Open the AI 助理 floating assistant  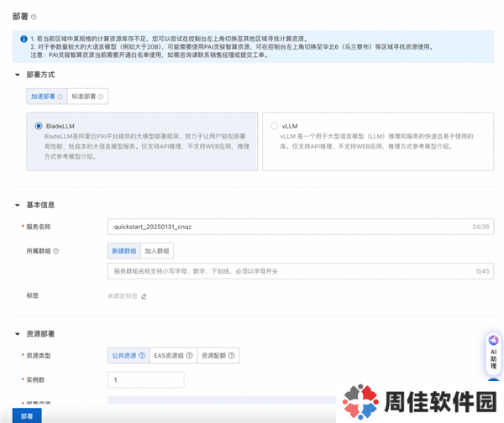(493, 353)
